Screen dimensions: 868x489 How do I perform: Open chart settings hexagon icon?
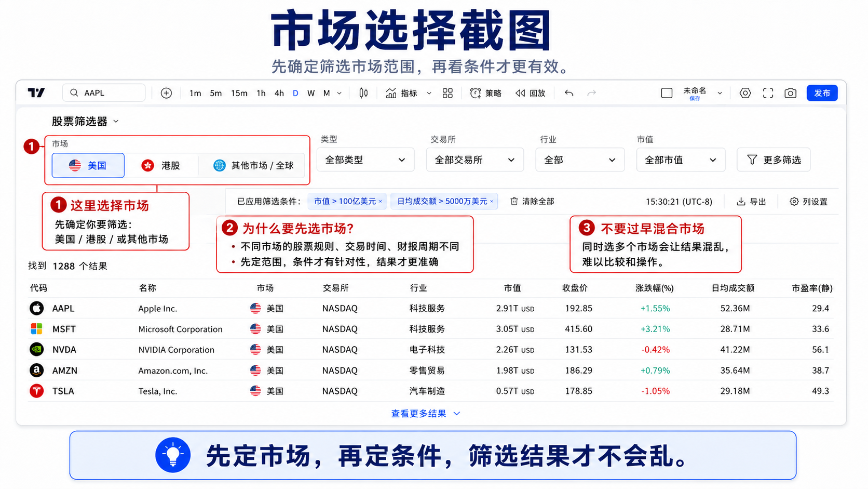(x=745, y=93)
